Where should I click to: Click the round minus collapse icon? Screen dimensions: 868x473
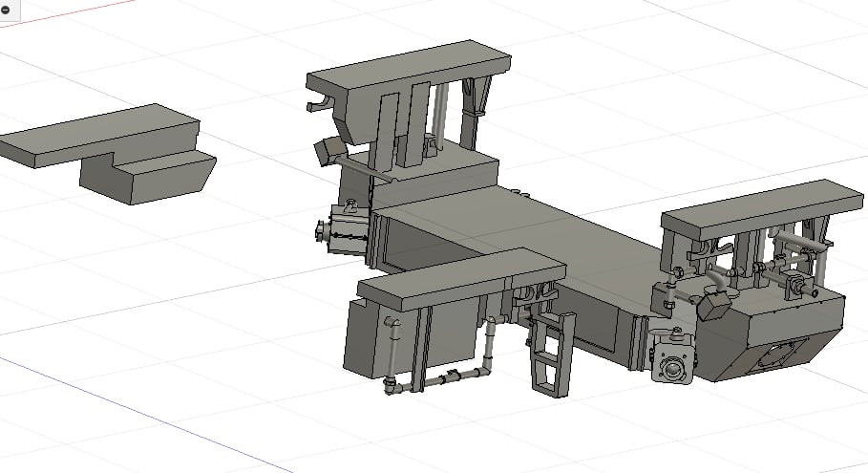pos(7,8)
